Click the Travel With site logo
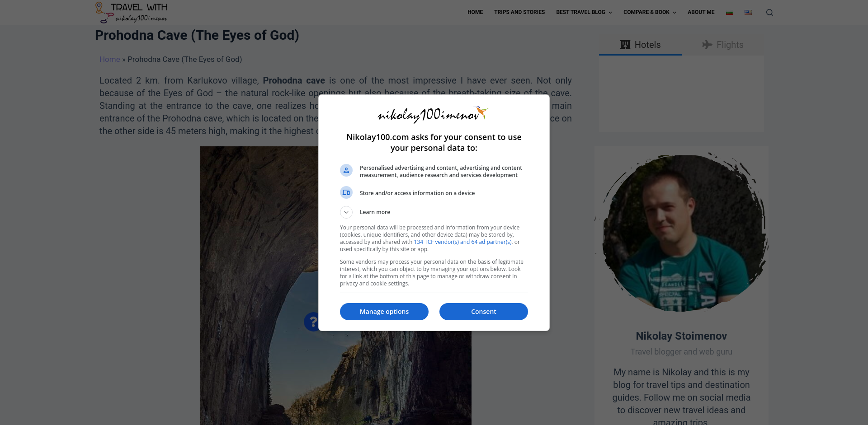868x425 pixels. coord(131,13)
